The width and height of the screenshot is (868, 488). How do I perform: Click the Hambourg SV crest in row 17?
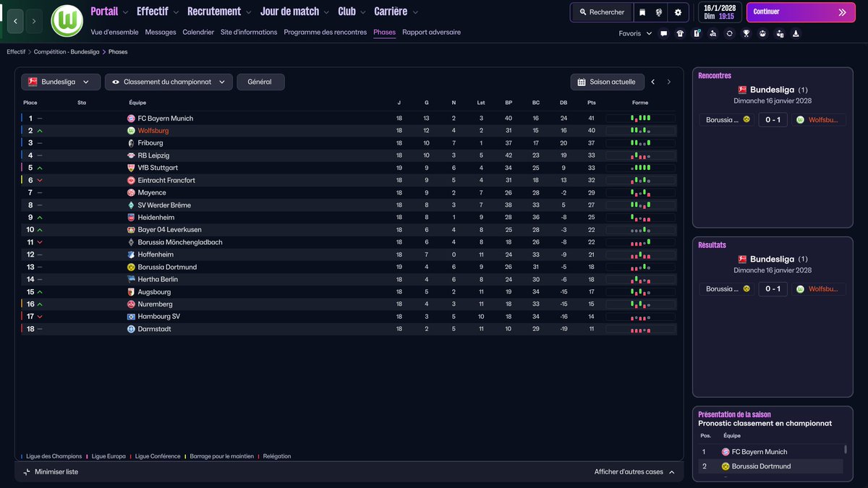click(131, 317)
